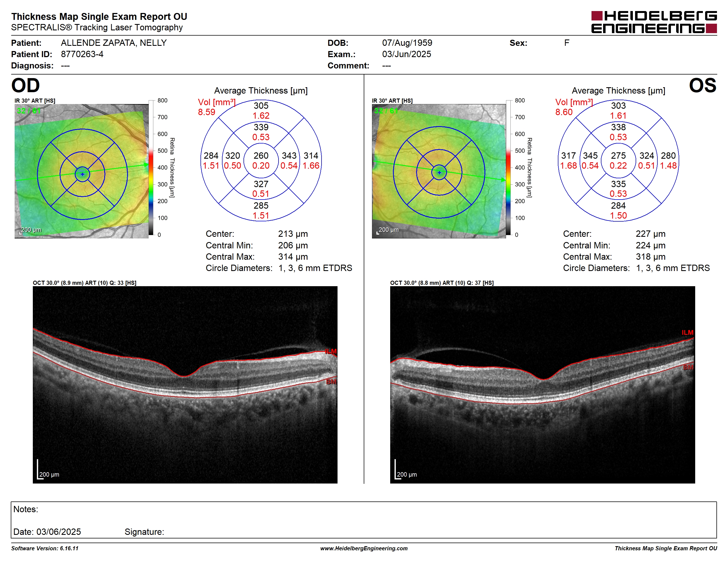Open the OD infrared thickness map image
This screenshot has height=563, width=728.
point(82,171)
